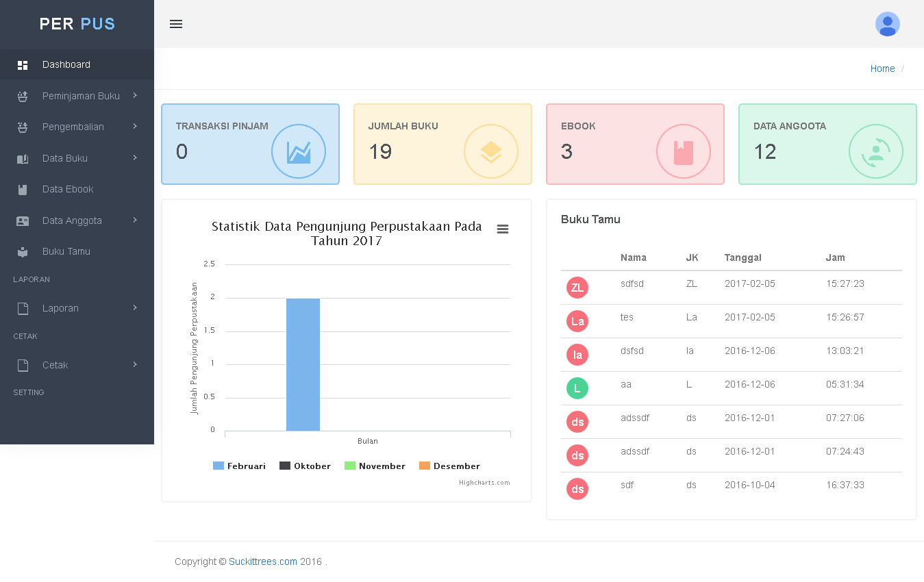Expand the Laporan submenu chevron
Screen dimensions: 924x582
(x=135, y=307)
